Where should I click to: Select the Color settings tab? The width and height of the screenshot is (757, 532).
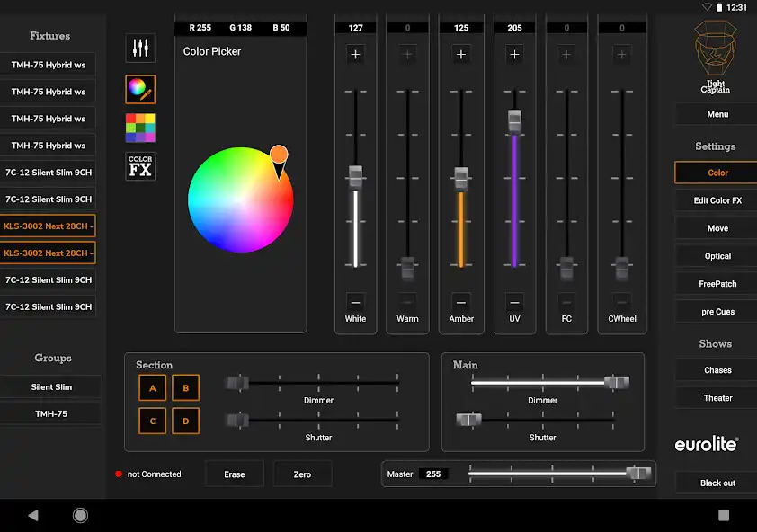714,172
